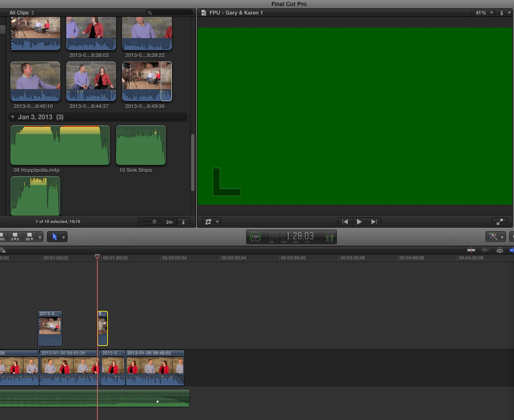This screenshot has width=514, height=420.
Task: Jump to the next edit point
Action: 374,222
